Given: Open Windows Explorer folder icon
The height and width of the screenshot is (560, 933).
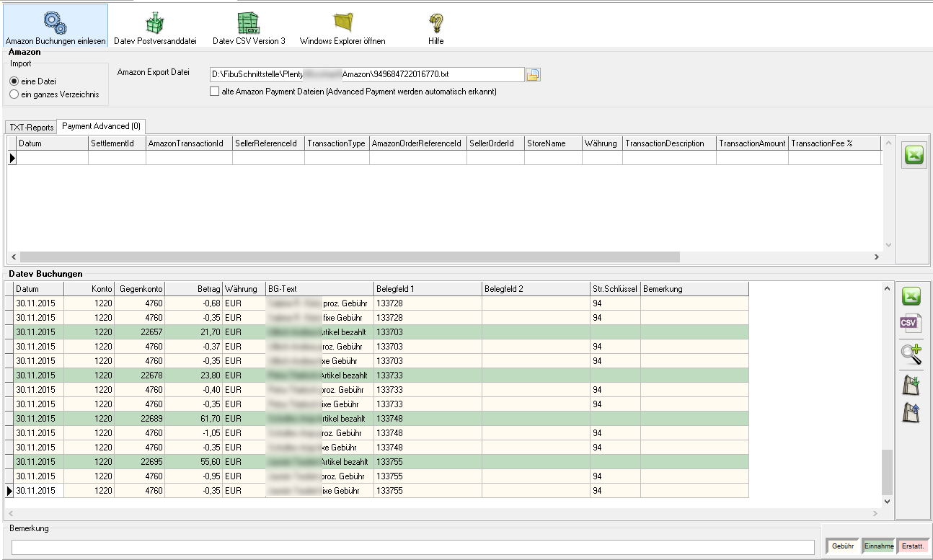Looking at the screenshot, I should click(342, 22).
